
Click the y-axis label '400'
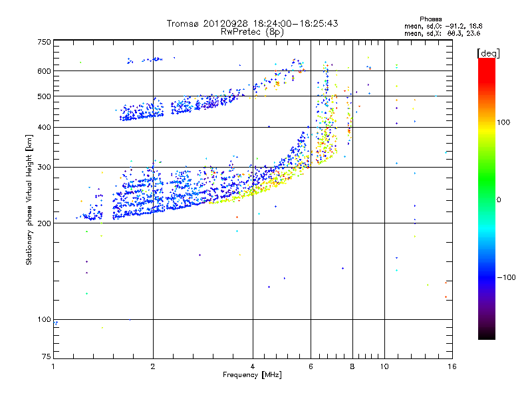44,127
